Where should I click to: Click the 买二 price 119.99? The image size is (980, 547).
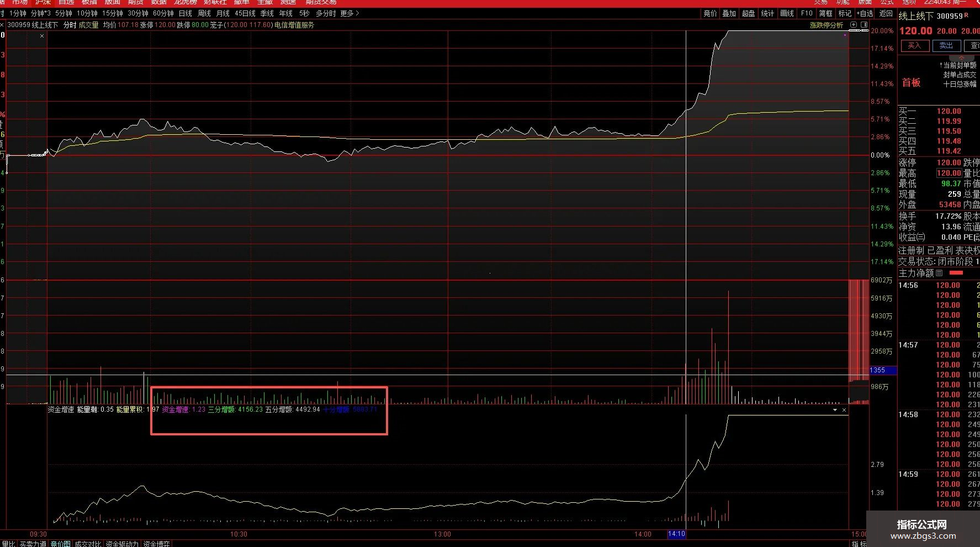pyautogui.click(x=949, y=121)
